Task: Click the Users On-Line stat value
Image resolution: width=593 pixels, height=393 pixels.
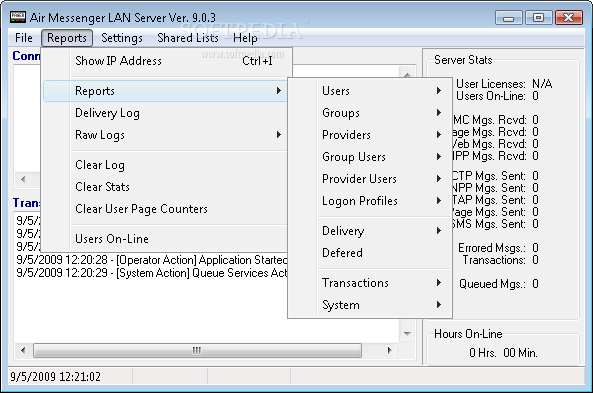Action: [535, 96]
